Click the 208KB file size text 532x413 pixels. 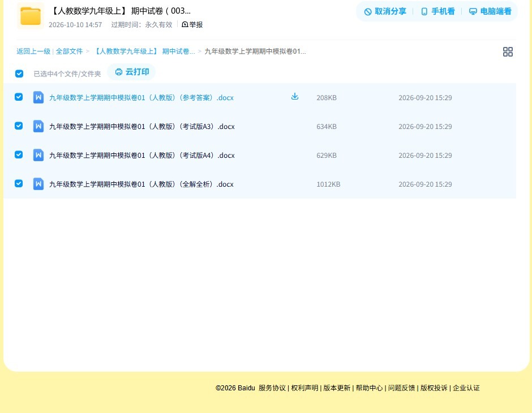pos(327,98)
